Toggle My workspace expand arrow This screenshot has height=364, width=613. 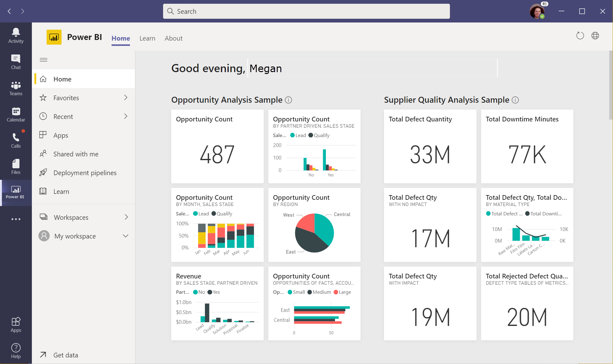(126, 236)
